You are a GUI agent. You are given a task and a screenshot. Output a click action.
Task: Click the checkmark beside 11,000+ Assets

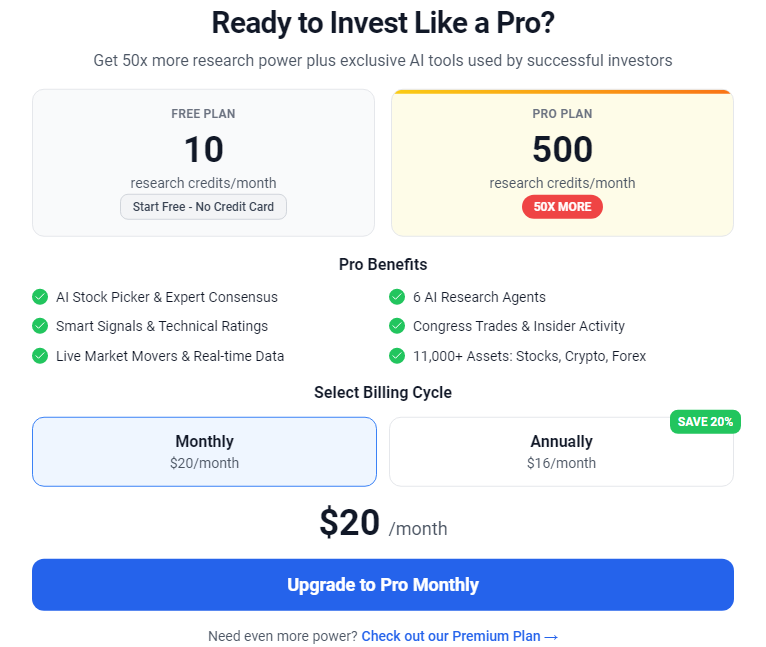coord(397,356)
